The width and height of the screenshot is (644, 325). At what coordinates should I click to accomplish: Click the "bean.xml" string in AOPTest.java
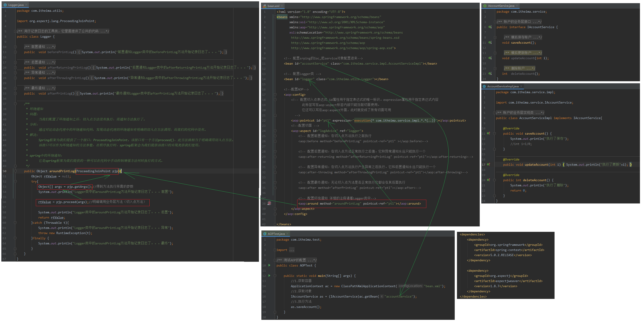[x=433, y=286]
